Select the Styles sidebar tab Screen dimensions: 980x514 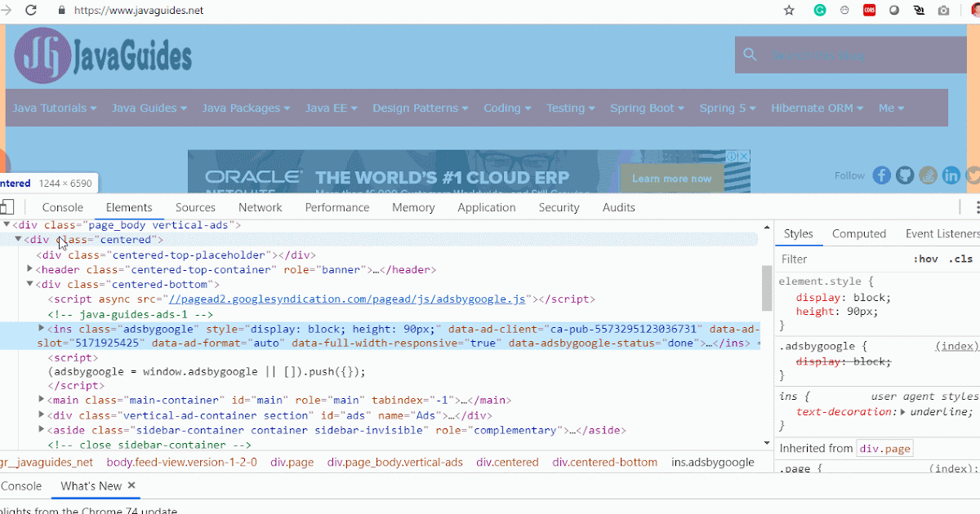pos(799,233)
